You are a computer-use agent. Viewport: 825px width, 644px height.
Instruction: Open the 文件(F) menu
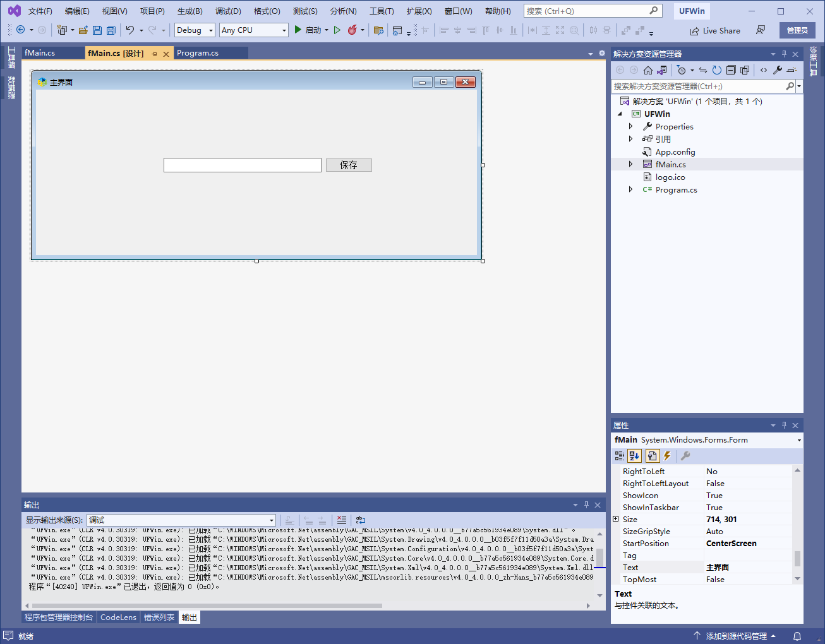tap(40, 11)
